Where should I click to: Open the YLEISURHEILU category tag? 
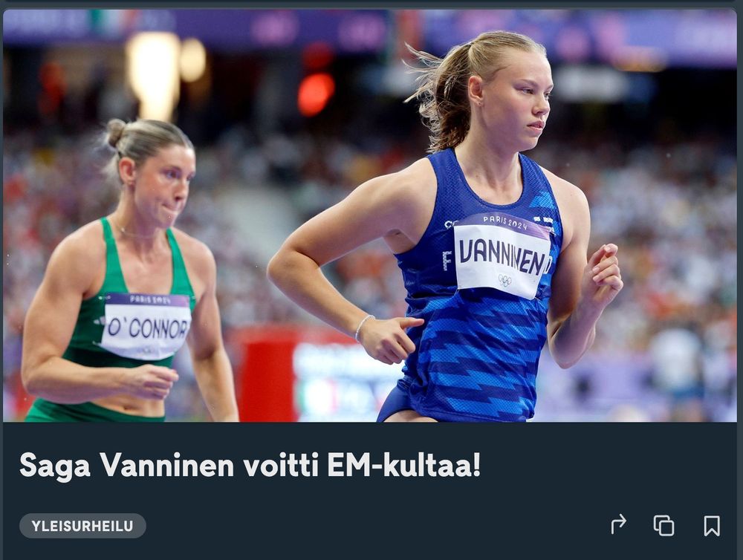82,526
